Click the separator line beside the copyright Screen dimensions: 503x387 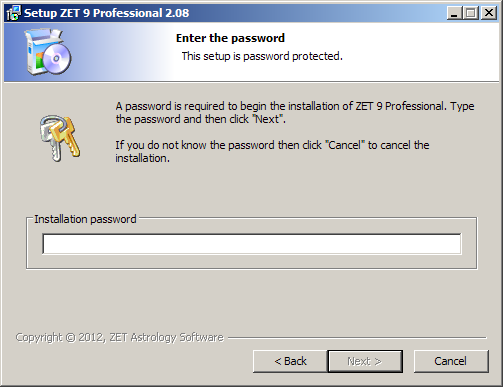[357, 338]
